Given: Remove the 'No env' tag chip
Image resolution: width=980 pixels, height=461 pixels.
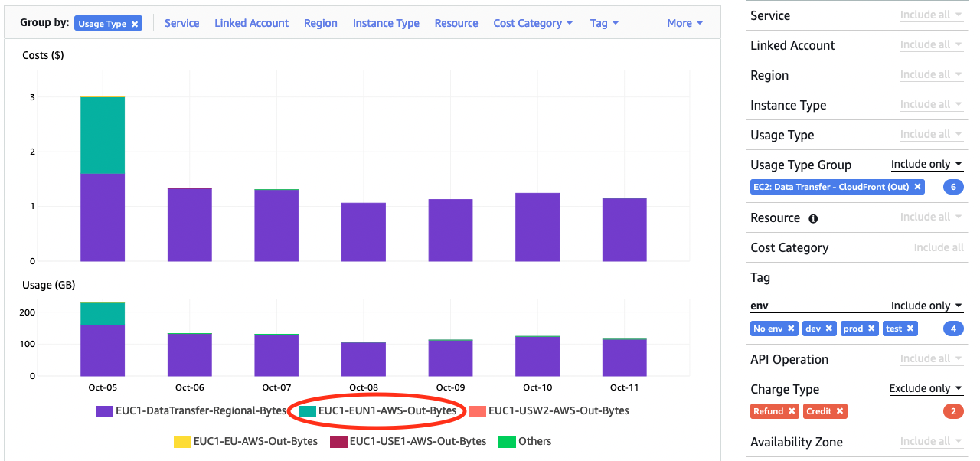Looking at the screenshot, I should [792, 329].
